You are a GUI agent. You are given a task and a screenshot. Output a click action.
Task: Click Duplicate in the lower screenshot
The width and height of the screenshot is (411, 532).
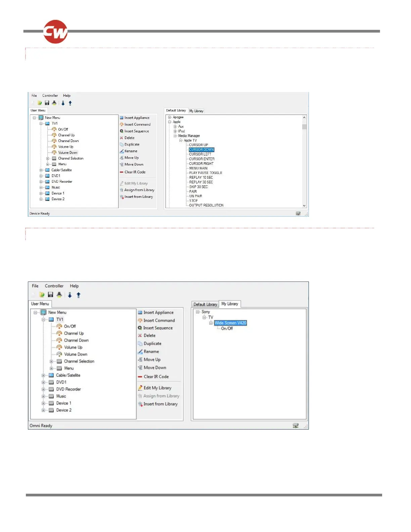[150, 344]
